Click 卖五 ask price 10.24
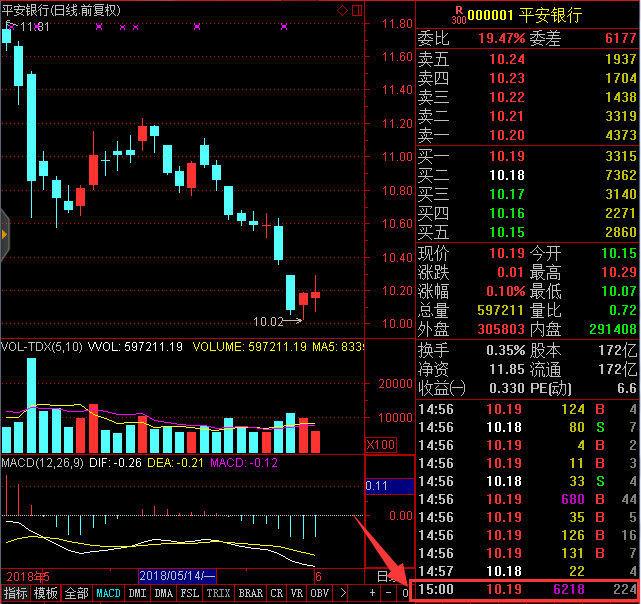The image size is (641, 604). pyautogui.click(x=507, y=59)
